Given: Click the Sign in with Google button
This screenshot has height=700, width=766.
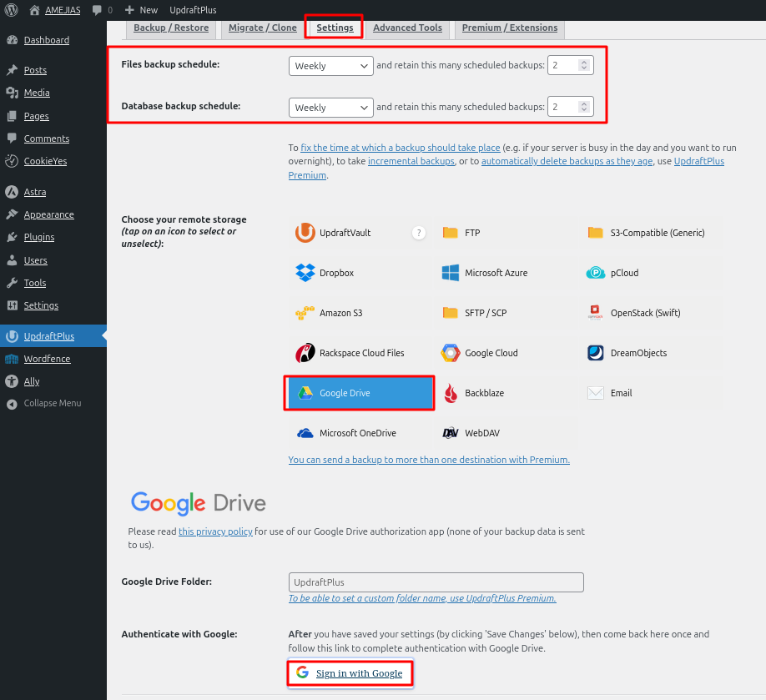Looking at the screenshot, I should [350, 673].
